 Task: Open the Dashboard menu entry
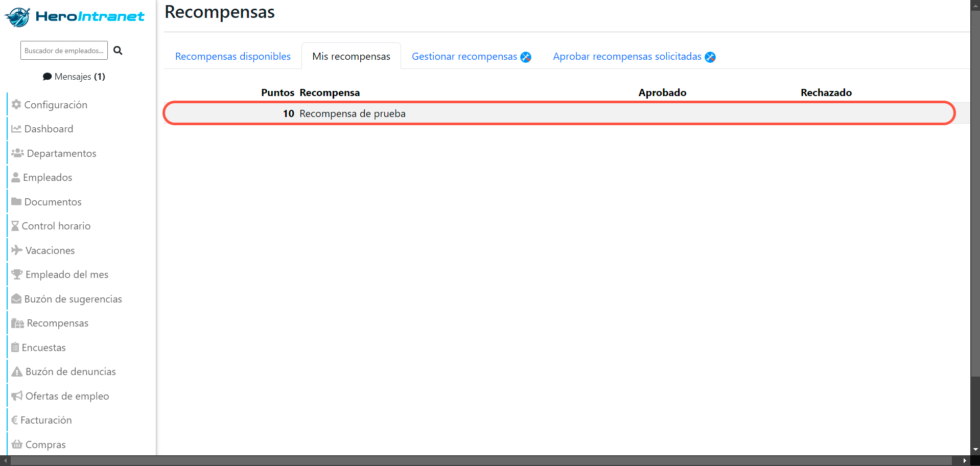point(49,129)
